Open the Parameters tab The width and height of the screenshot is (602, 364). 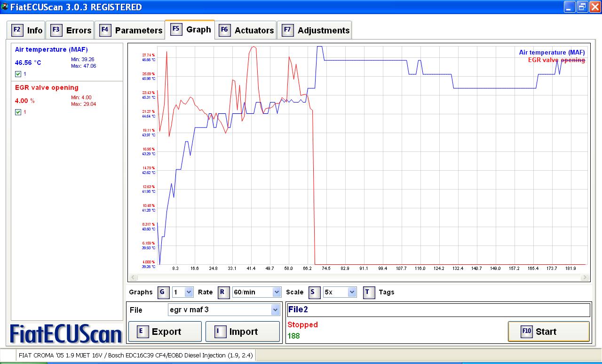pos(130,30)
